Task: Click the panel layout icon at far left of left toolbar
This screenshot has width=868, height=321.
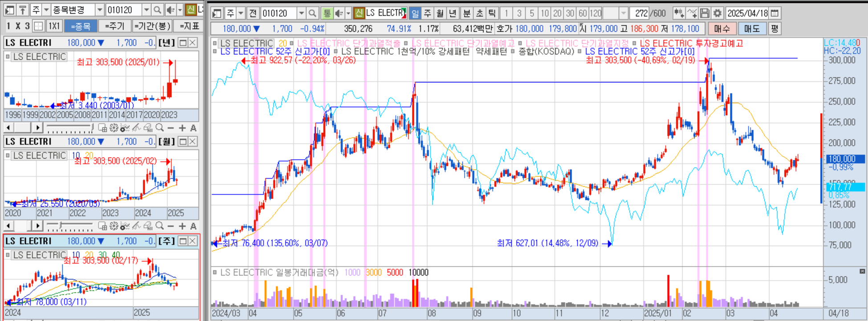Action: point(9,10)
